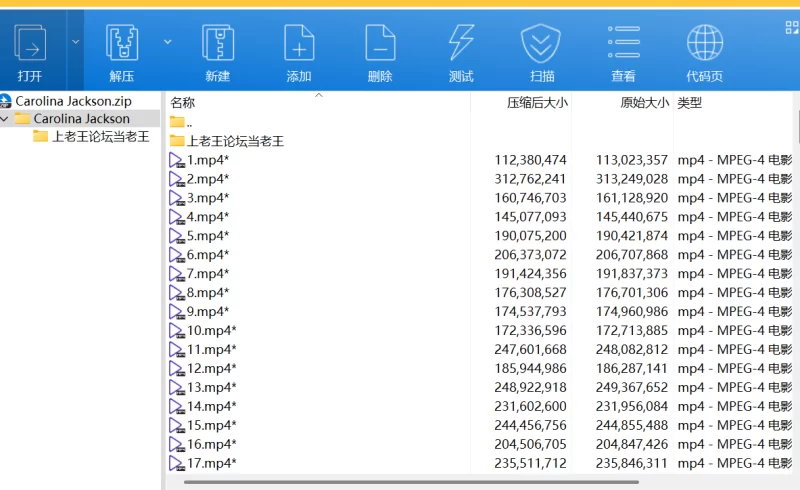Click the video icon of 1.mp4
The image size is (800, 490).
177,160
